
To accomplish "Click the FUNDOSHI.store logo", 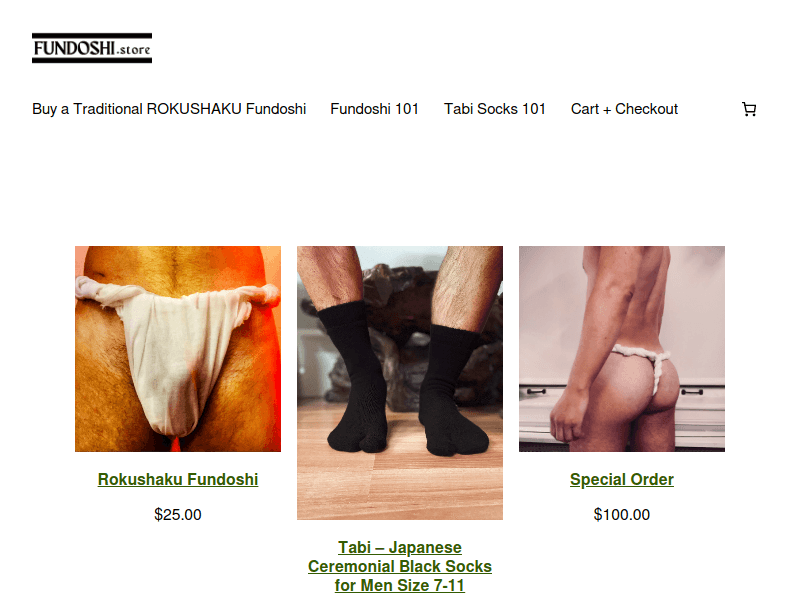I will click(92, 48).
